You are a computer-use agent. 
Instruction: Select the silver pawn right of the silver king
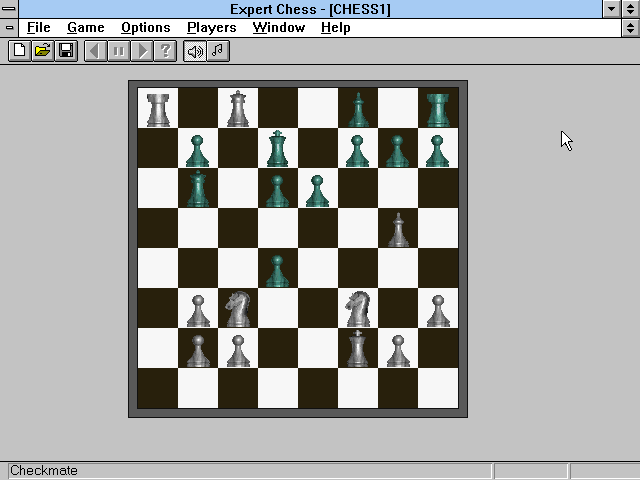(398, 351)
